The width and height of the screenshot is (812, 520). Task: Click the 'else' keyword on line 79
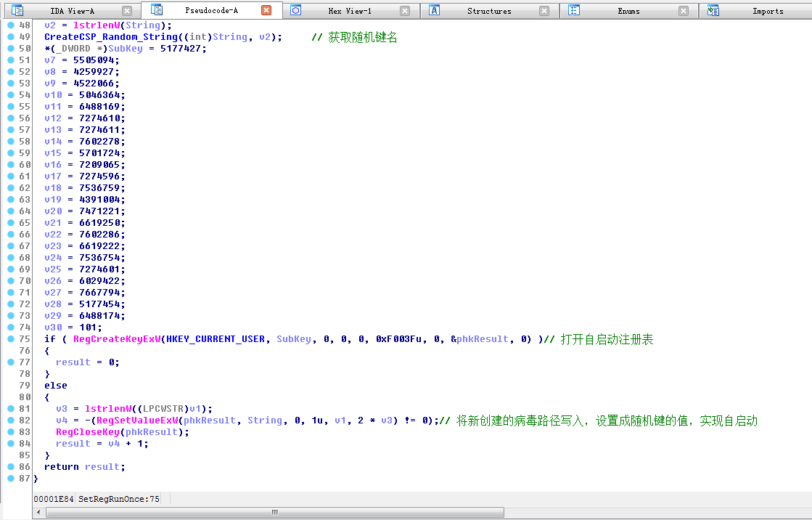click(55, 386)
